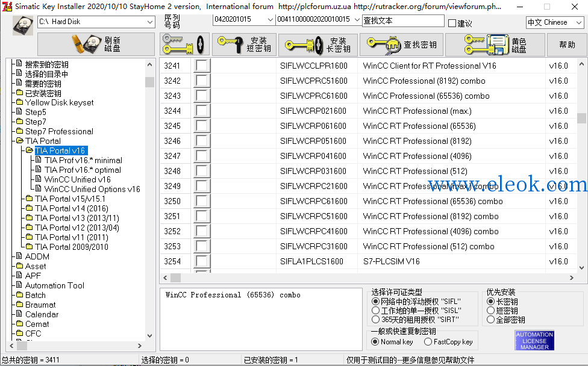Viewport: 588px width, 366px height.
Task: Click the Step7 folder icon
Action: tap(19, 122)
